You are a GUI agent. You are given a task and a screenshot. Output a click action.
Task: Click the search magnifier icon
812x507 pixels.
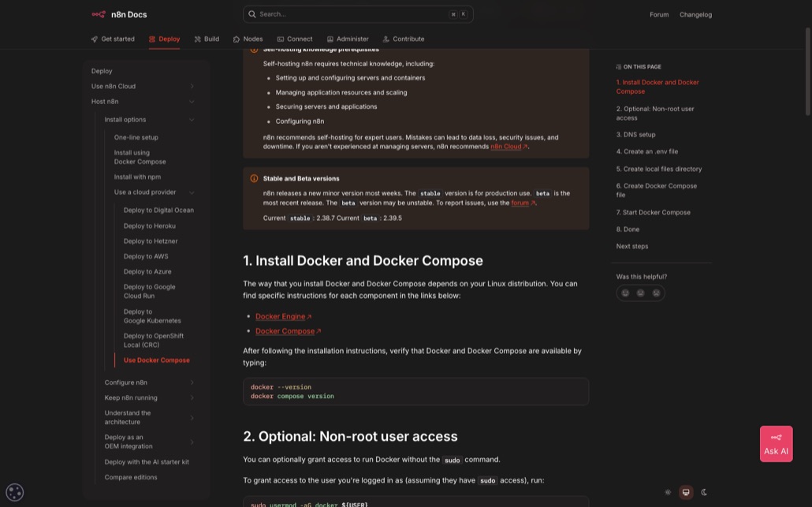click(x=252, y=14)
